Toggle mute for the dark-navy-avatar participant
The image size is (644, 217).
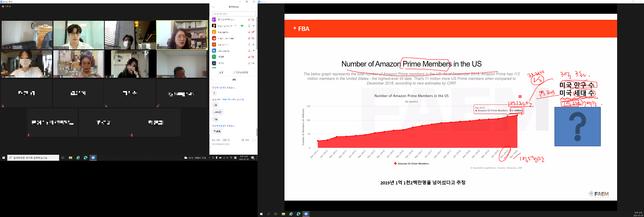click(249, 63)
